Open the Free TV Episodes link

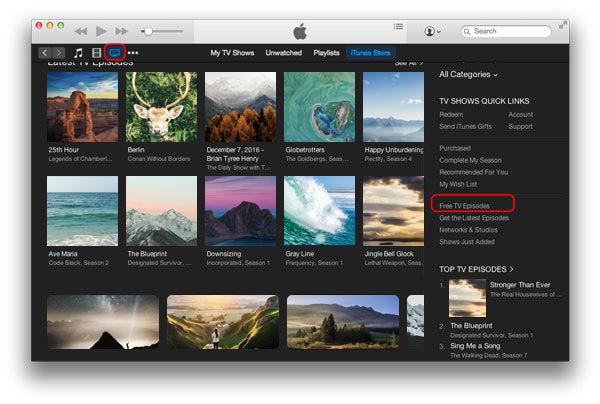coord(464,206)
